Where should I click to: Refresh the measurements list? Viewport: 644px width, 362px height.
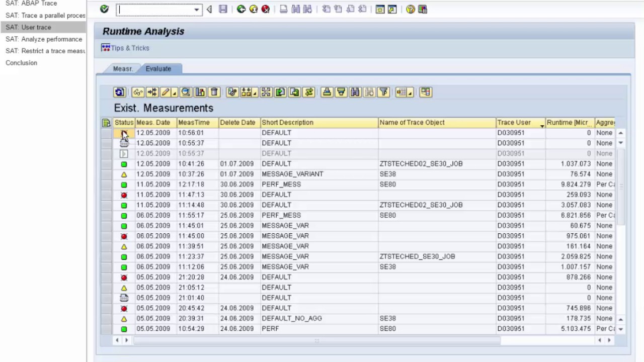[119, 92]
